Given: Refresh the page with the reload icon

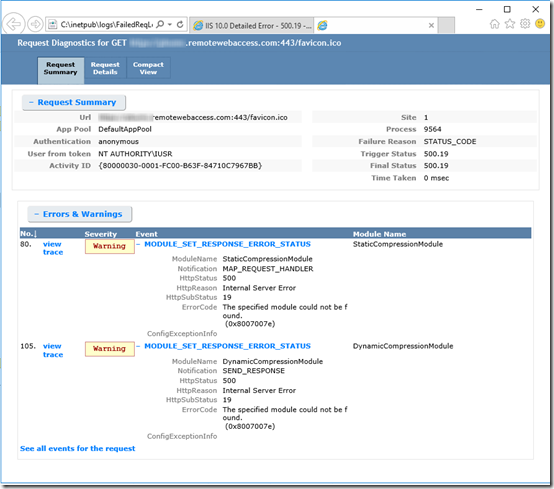Looking at the screenshot, I should (180, 24).
